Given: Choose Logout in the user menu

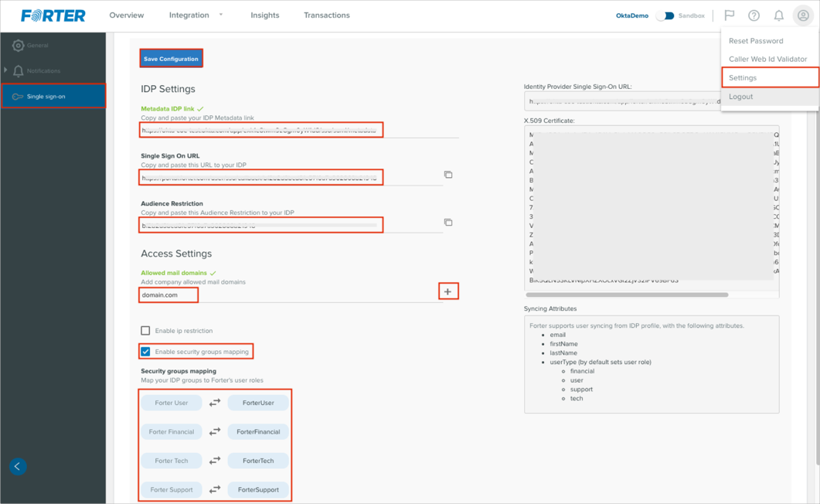Looking at the screenshot, I should pos(740,97).
